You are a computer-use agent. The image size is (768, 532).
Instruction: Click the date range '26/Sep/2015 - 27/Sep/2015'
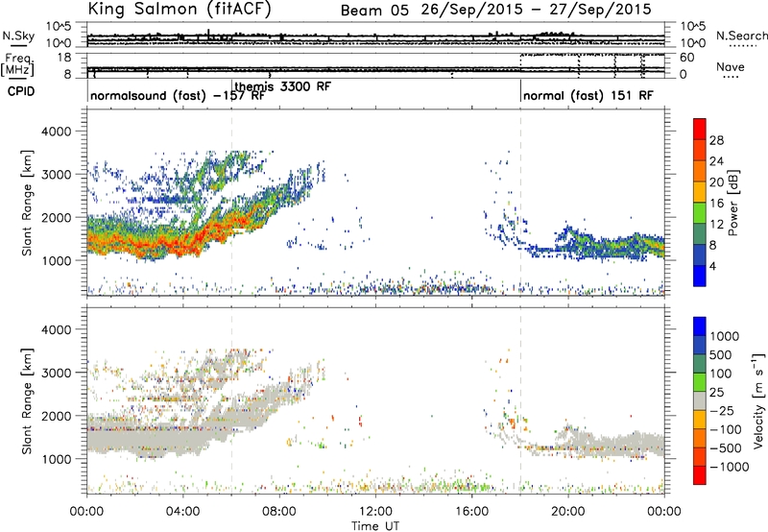[537, 10]
